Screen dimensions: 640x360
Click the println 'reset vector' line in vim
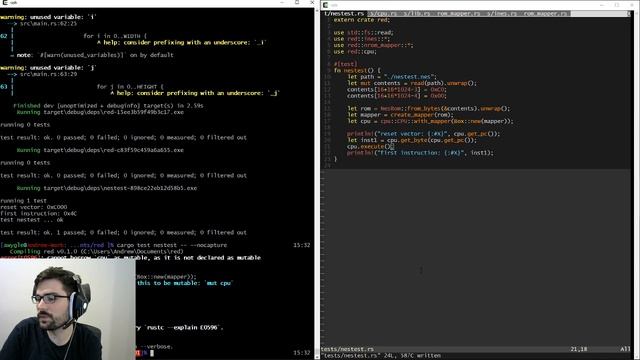(423, 133)
